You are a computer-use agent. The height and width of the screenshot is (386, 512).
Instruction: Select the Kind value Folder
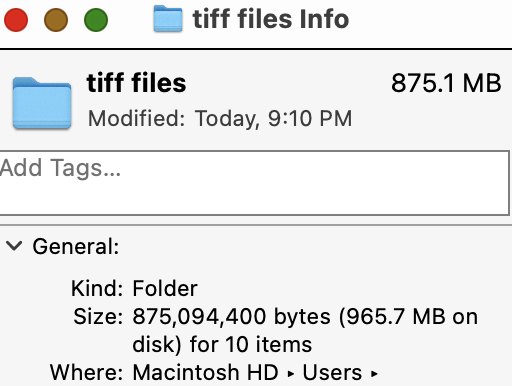(165, 288)
